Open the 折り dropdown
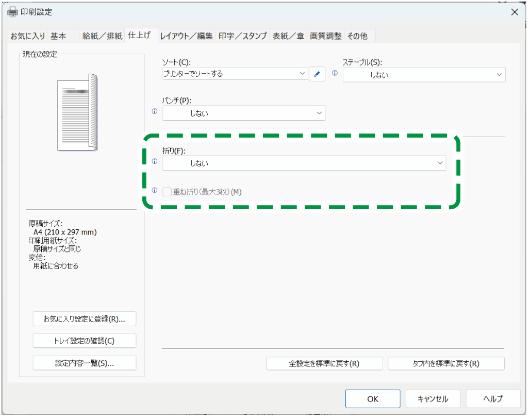Screen dimensions: 530x420 click(304, 163)
